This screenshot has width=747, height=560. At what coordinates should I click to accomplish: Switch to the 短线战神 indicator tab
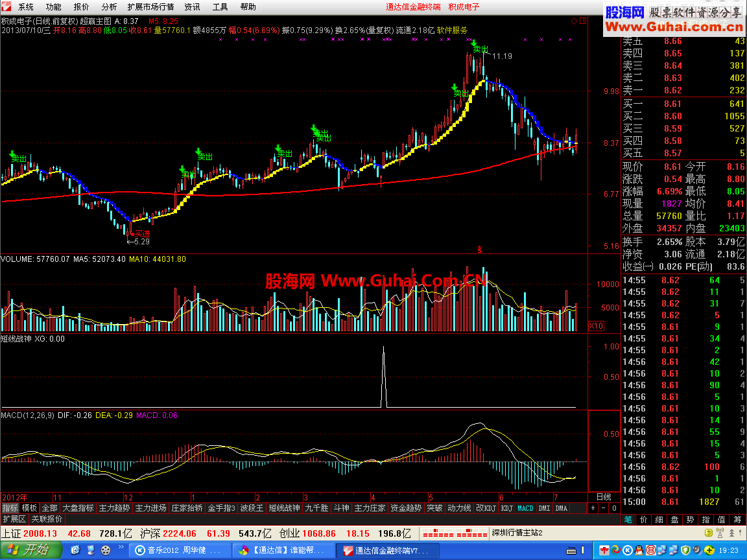(x=285, y=508)
